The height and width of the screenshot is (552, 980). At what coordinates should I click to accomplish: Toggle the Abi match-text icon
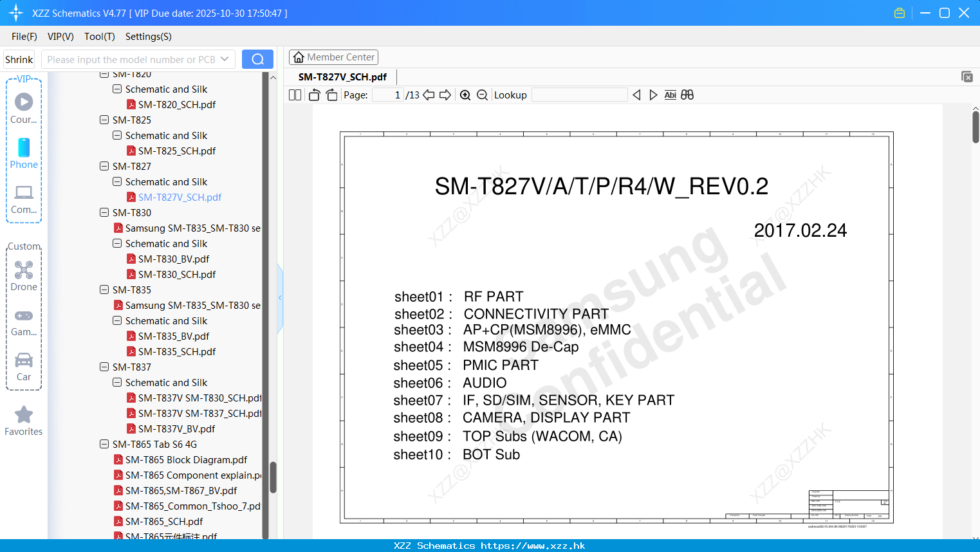670,95
